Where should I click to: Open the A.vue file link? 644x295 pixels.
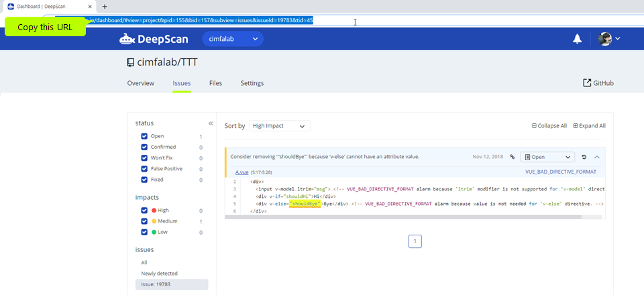tap(242, 172)
